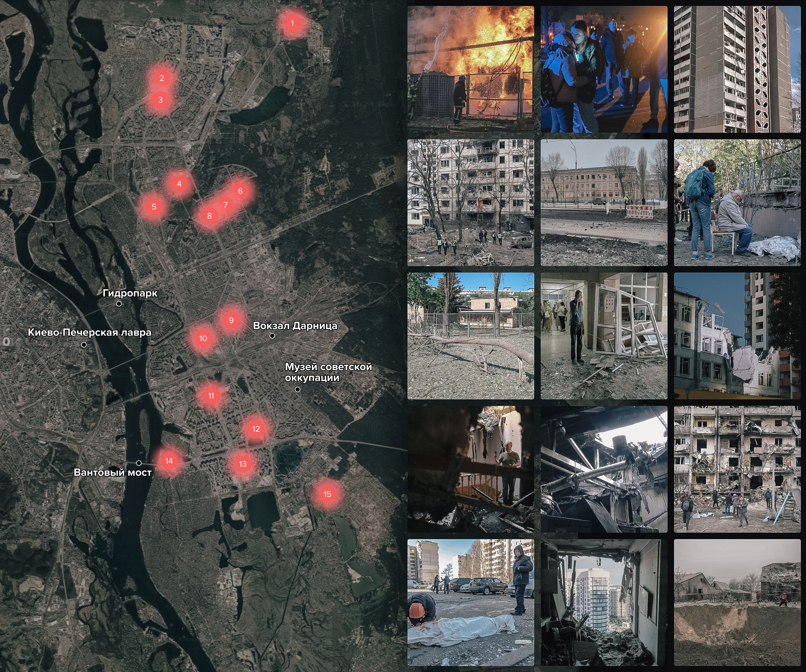Open red marker number 9
Viewport: 806px width, 672px height.
[x=231, y=320]
